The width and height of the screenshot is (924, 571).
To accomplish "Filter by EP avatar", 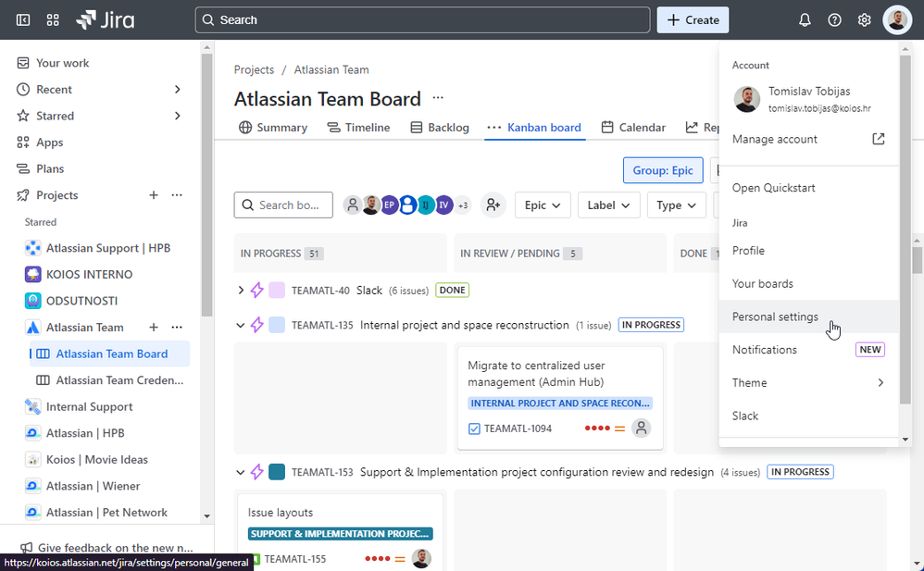I will click(x=389, y=205).
